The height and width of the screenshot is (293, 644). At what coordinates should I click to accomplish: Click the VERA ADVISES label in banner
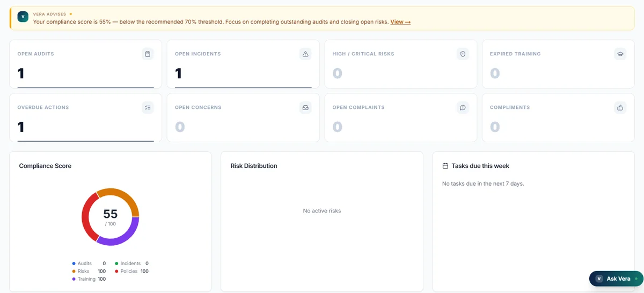[51, 14]
